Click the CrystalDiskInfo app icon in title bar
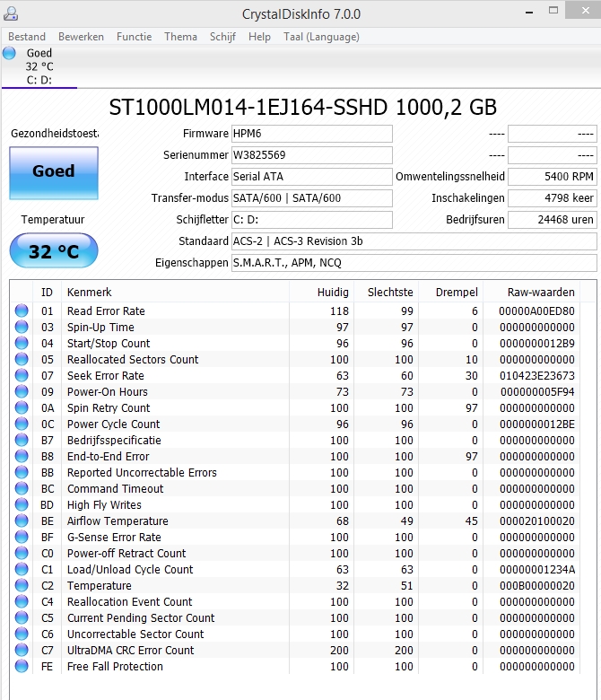601x700 pixels. coord(12,13)
